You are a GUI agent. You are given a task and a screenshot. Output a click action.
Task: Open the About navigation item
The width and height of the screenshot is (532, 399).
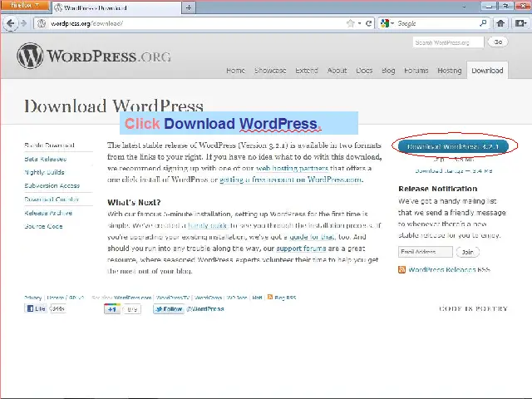pos(337,71)
